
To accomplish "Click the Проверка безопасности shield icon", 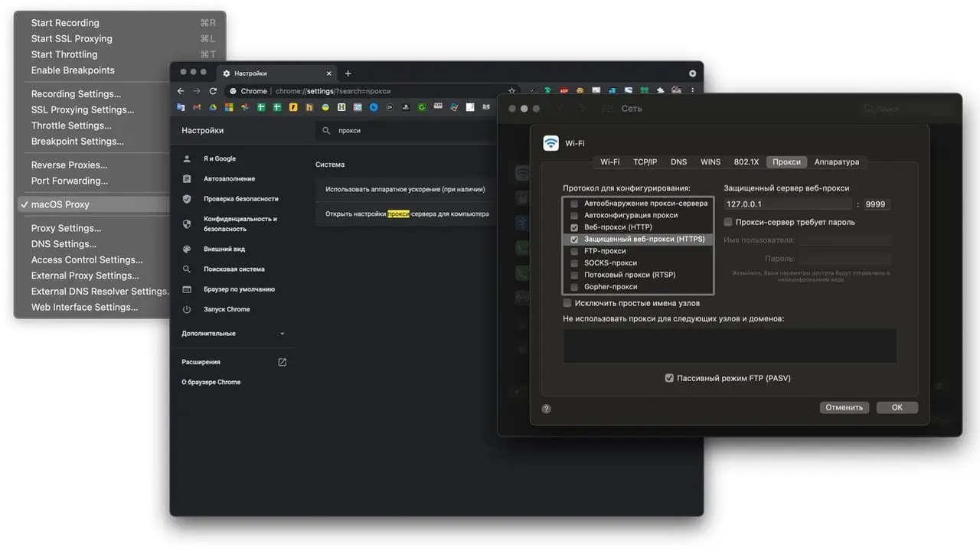I will tap(187, 199).
